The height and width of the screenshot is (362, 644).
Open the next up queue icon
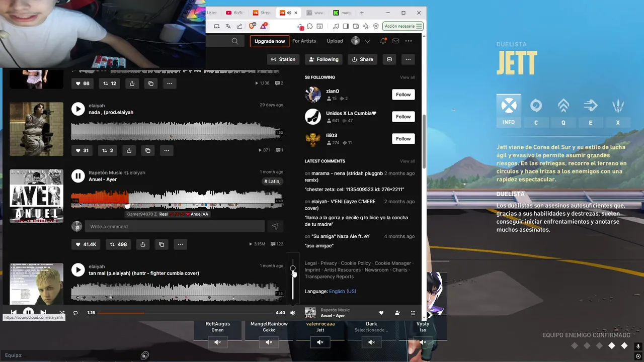tap(413, 313)
